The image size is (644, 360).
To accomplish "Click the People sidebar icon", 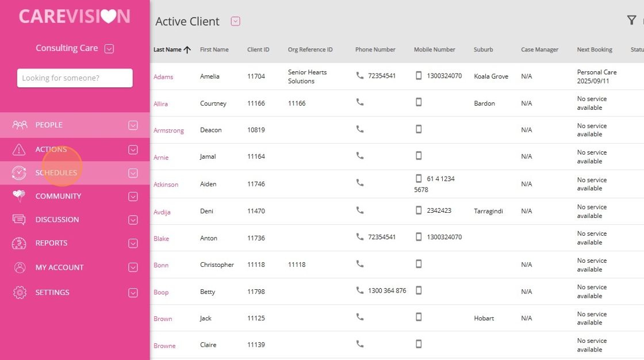I will coord(20,125).
